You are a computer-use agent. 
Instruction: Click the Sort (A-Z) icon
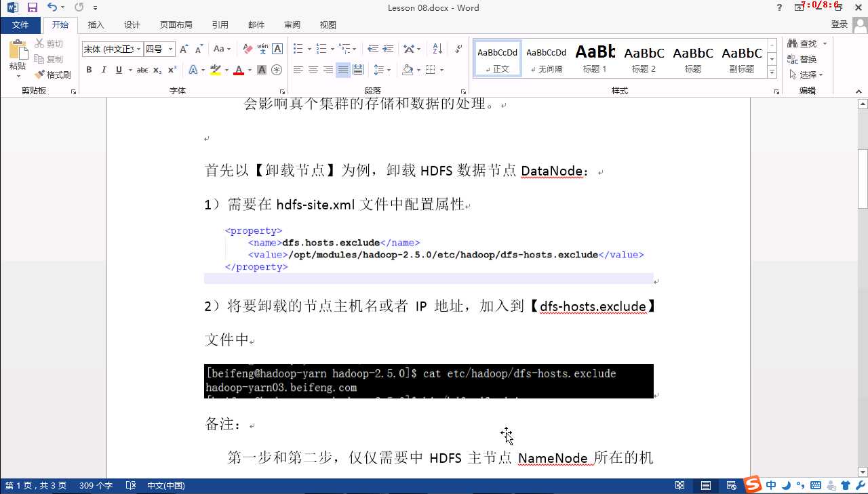click(x=437, y=49)
